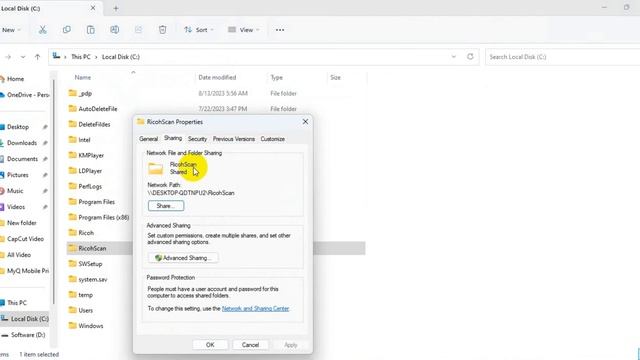Viewport: 640px width, 360px height.
Task: Open Downloads in the sidebar
Action: (x=22, y=143)
